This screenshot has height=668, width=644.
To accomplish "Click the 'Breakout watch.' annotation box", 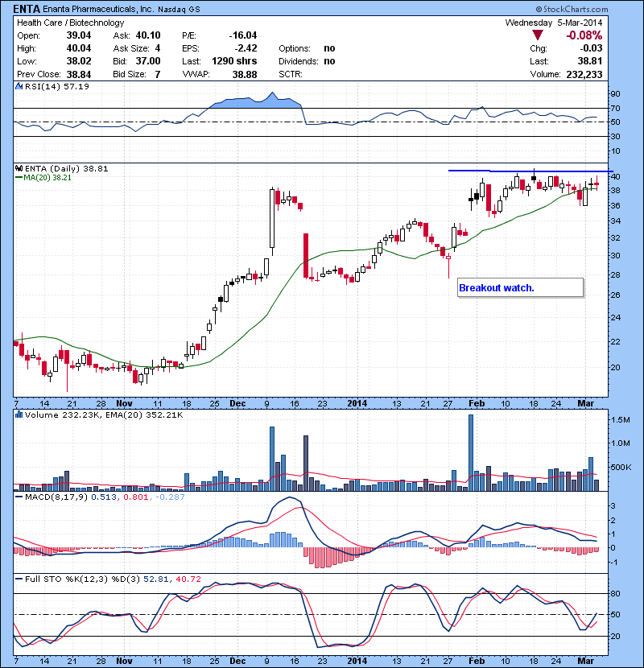I will [x=520, y=287].
